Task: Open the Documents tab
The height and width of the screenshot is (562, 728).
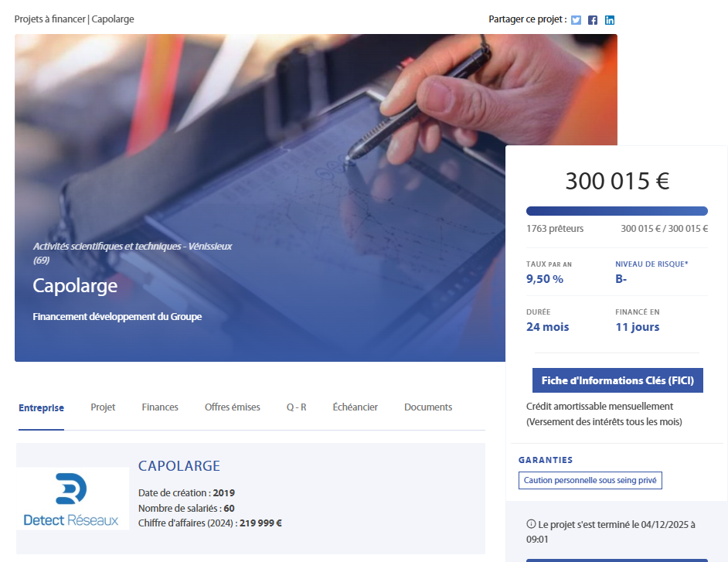Action: click(428, 407)
